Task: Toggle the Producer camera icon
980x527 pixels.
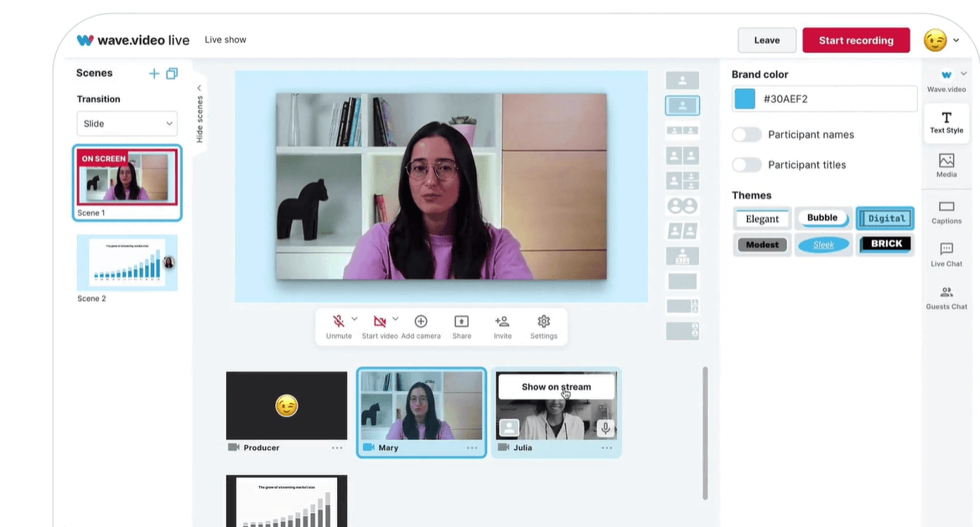Action: (234, 447)
